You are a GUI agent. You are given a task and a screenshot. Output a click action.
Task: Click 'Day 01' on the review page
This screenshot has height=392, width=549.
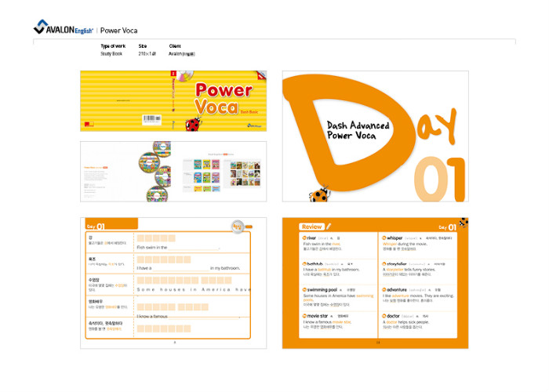pos(448,227)
